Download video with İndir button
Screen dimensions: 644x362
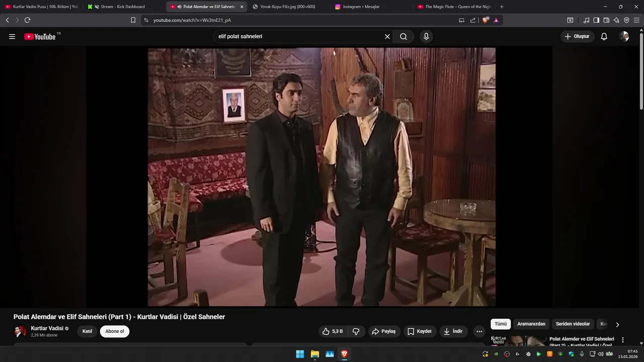click(453, 331)
